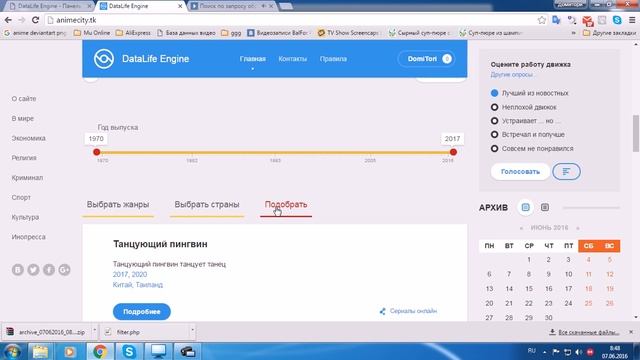This screenshot has height=360, width=640.
Task: Show hidden system tray icons
Action: tap(544, 351)
